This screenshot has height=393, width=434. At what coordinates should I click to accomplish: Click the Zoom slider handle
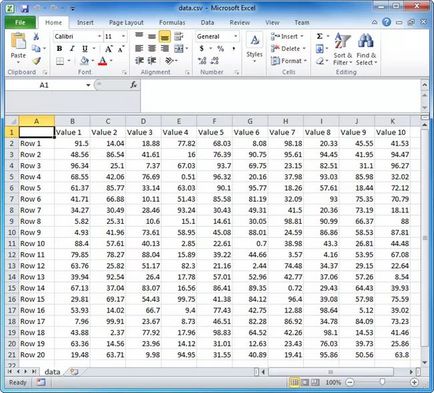click(382, 382)
